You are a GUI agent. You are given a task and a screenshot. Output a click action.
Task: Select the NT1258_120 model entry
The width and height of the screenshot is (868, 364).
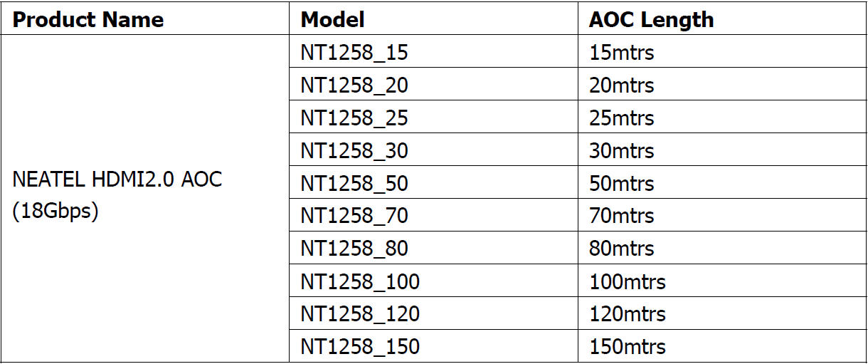click(360, 314)
